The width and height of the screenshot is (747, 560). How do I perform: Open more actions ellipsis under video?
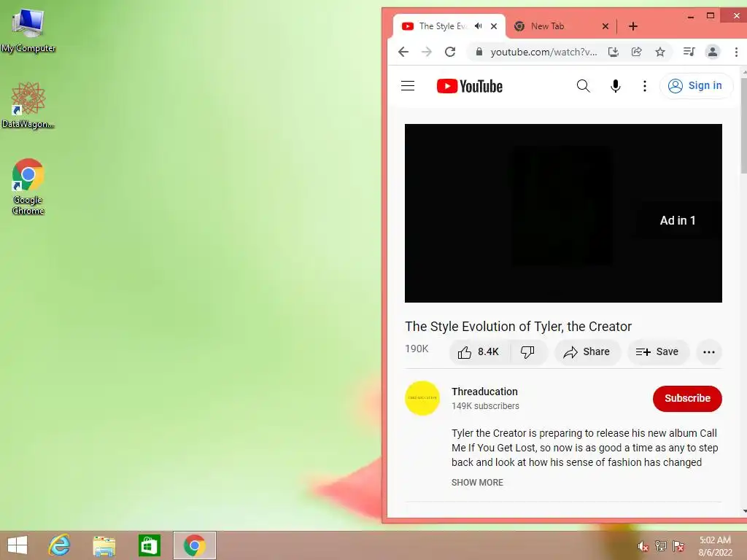pos(709,352)
